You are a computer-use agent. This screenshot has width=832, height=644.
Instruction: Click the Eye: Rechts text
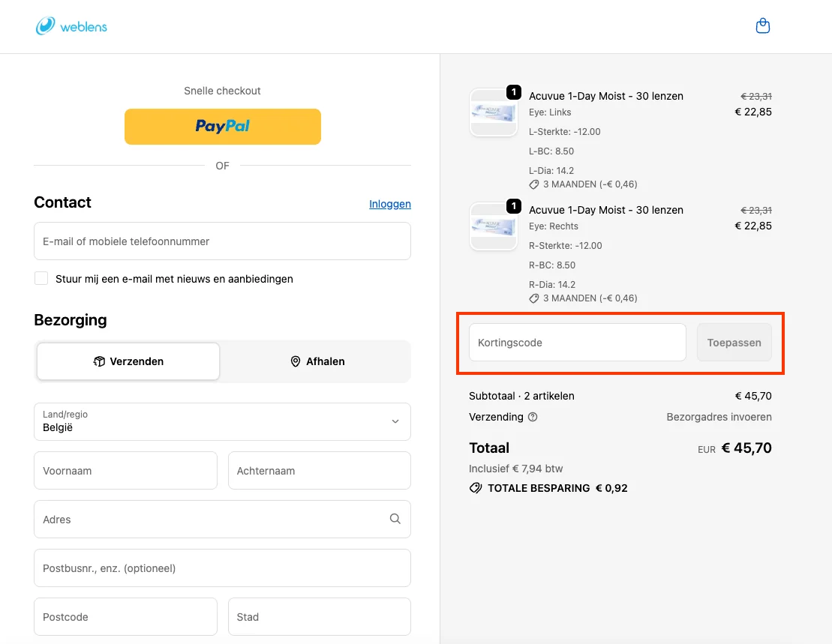coord(554,226)
